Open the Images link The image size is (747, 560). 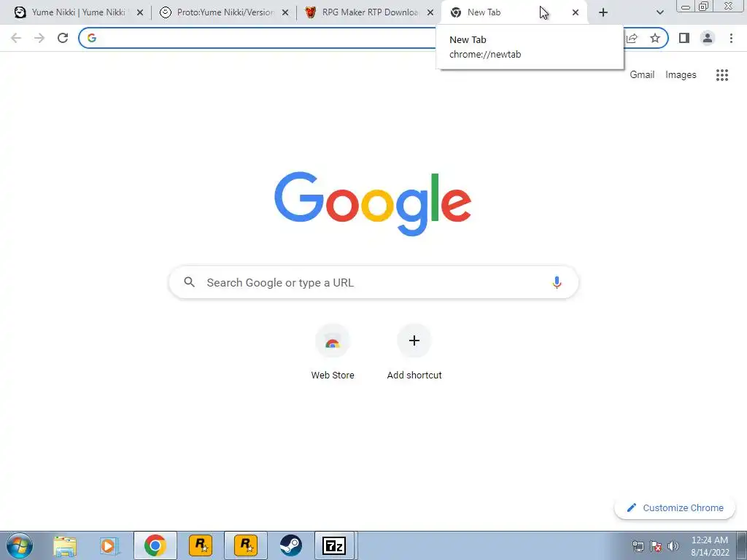coord(681,75)
